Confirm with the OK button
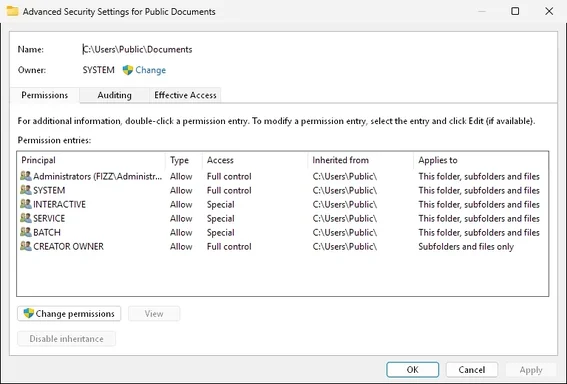 click(413, 370)
